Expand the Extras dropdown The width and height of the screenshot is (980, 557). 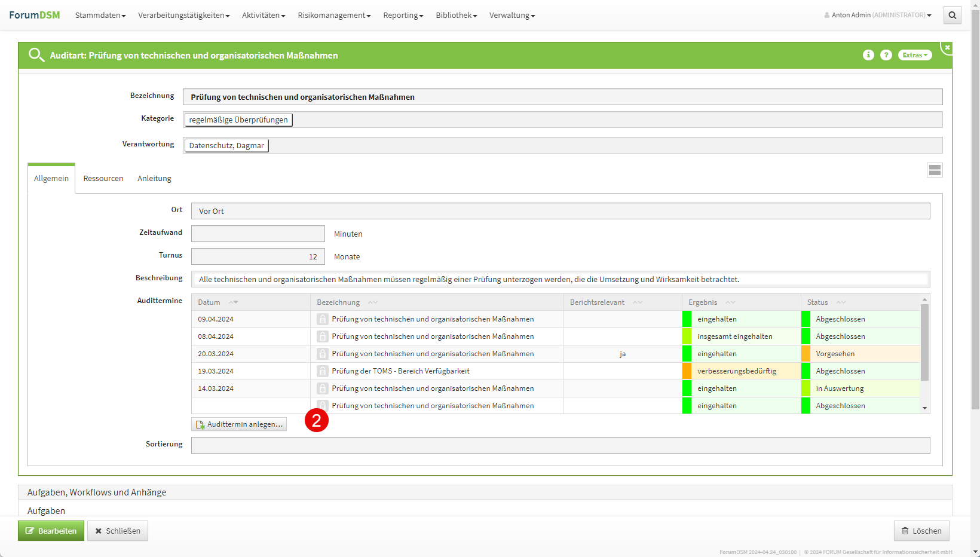[914, 55]
